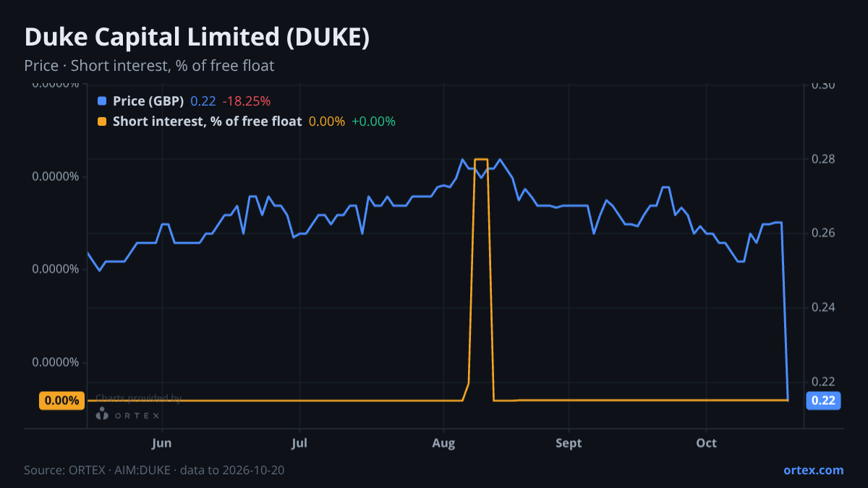Click the Price · Short interest subtitle text

click(149, 66)
